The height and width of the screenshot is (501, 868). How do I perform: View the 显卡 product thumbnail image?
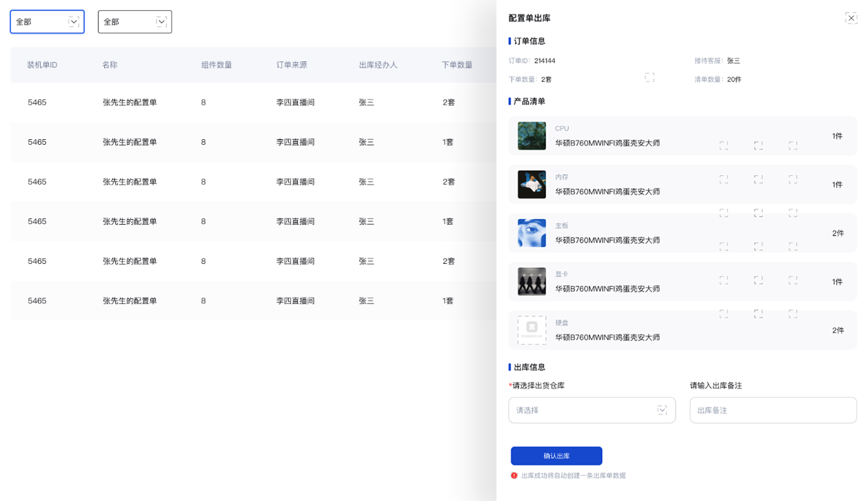click(532, 282)
